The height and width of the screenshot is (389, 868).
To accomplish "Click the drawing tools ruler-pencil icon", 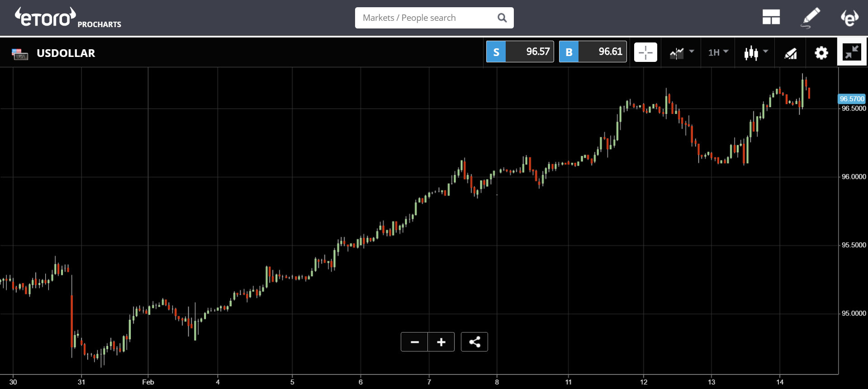I will [791, 53].
